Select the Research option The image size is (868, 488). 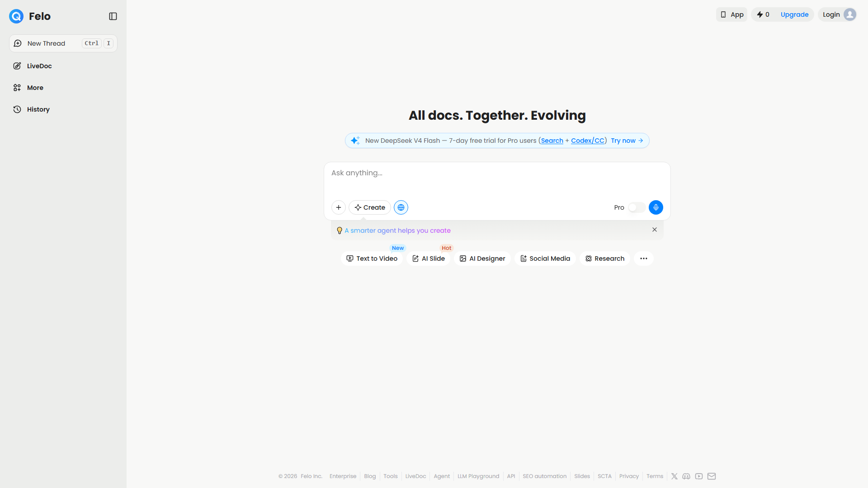tap(605, 258)
